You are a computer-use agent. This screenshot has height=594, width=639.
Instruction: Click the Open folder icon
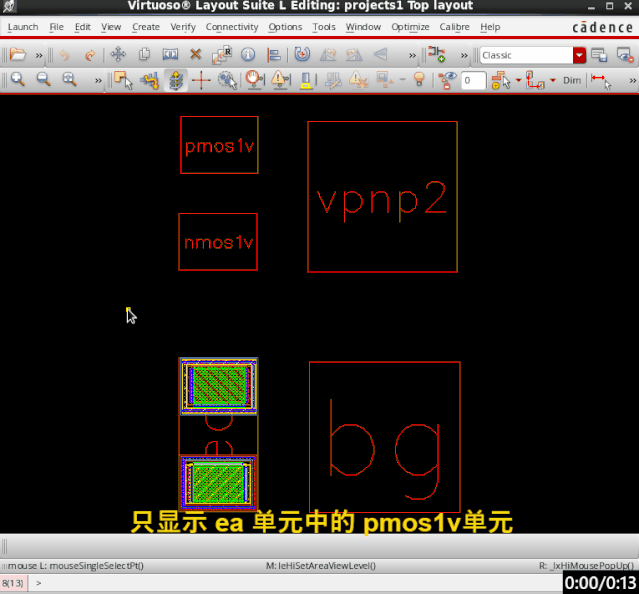[x=17, y=55]
